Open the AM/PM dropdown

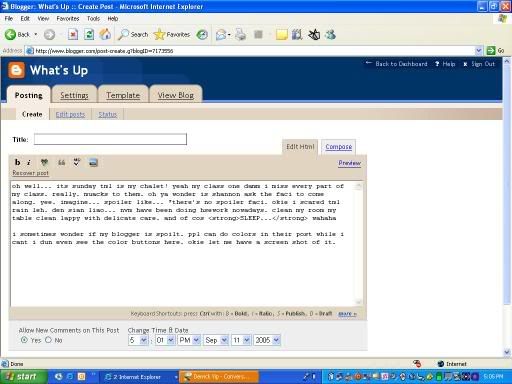tap(189, 340)
